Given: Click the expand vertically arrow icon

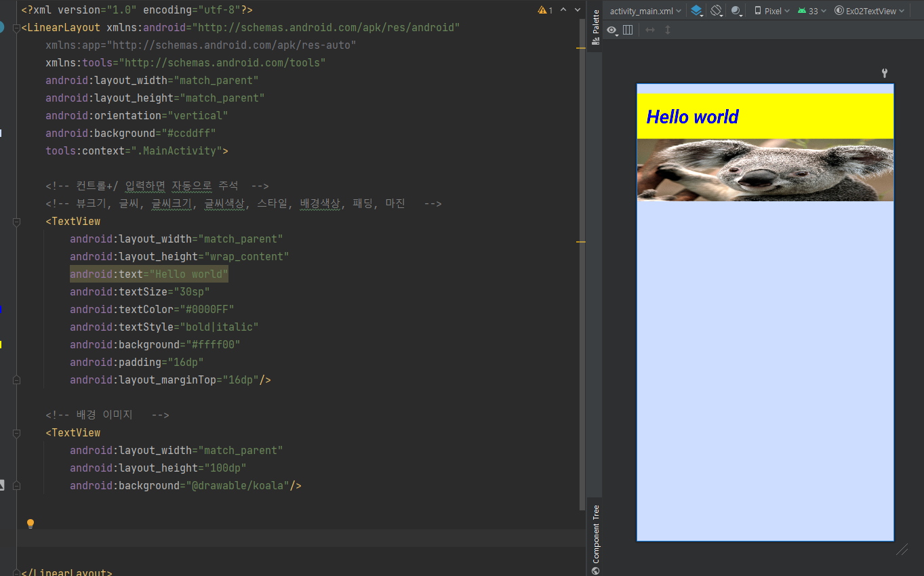Looking at the screenshot, I should click(x=668, y=30).
